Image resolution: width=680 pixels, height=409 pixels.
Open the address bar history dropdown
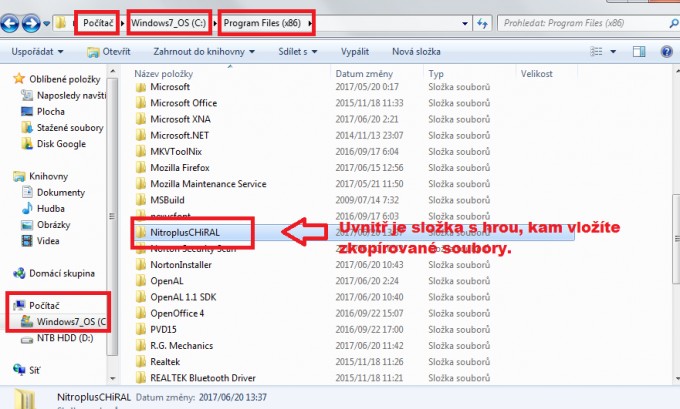[x=464, y=23]
